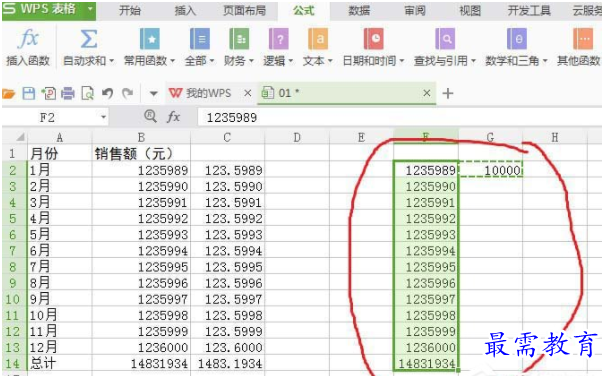Open the All functions book icon

coord(200,39)
